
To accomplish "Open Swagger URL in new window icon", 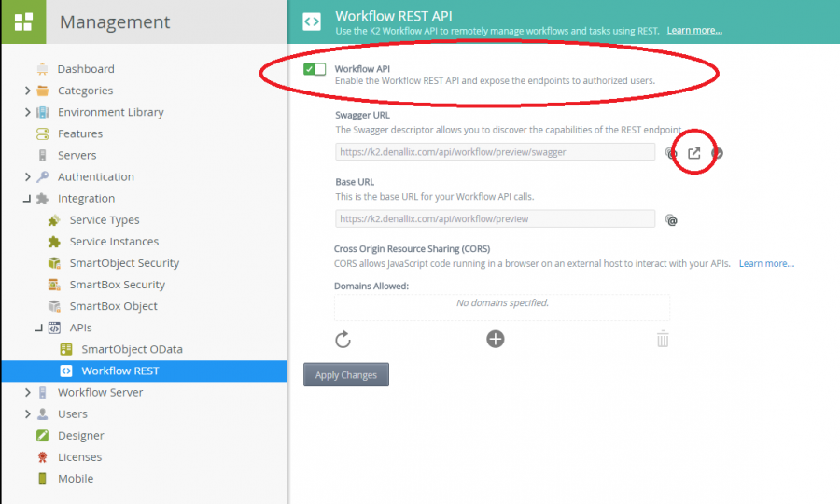I will click(693, 153).
